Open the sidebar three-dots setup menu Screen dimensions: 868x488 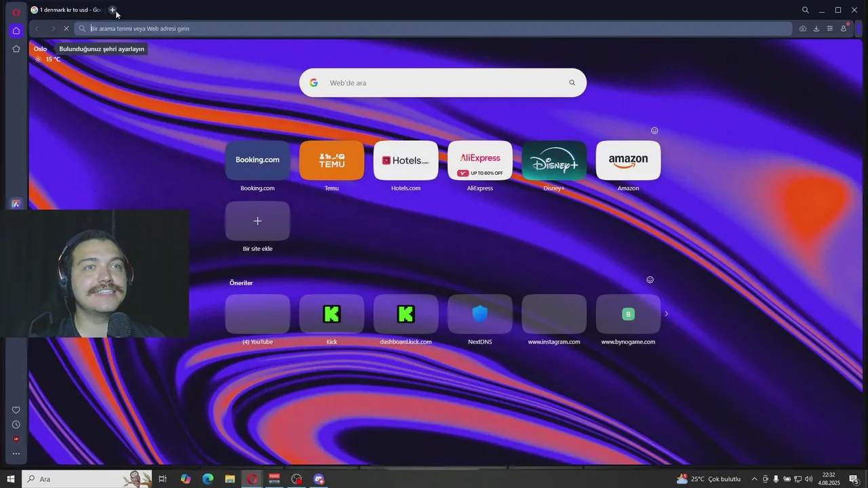point(16,454)
